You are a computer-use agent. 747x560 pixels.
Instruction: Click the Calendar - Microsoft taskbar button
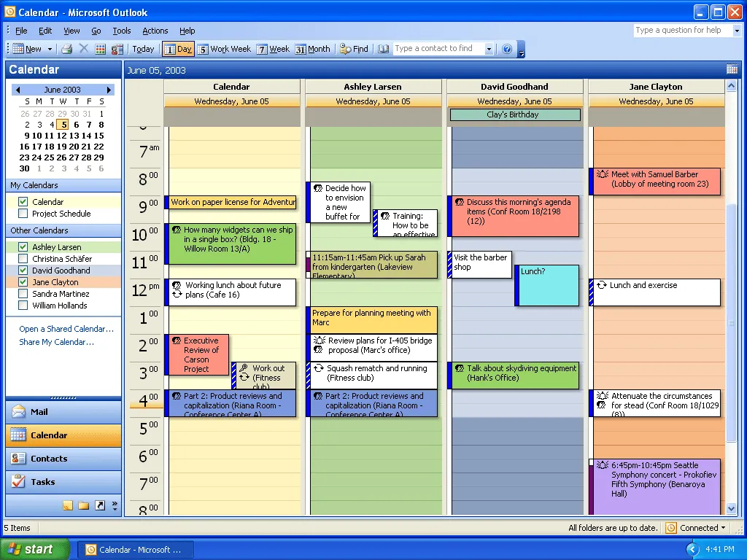click(136, 550)
